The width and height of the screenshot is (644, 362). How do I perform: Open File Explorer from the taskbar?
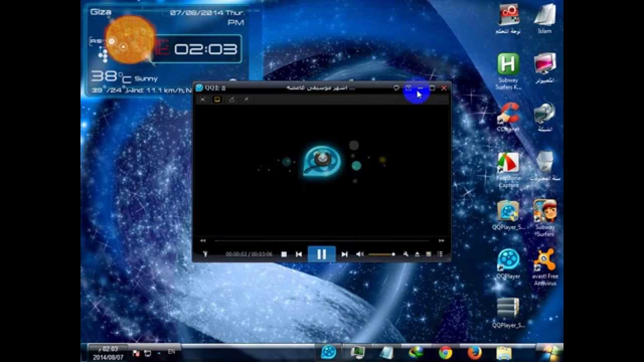tap(504, 353)
